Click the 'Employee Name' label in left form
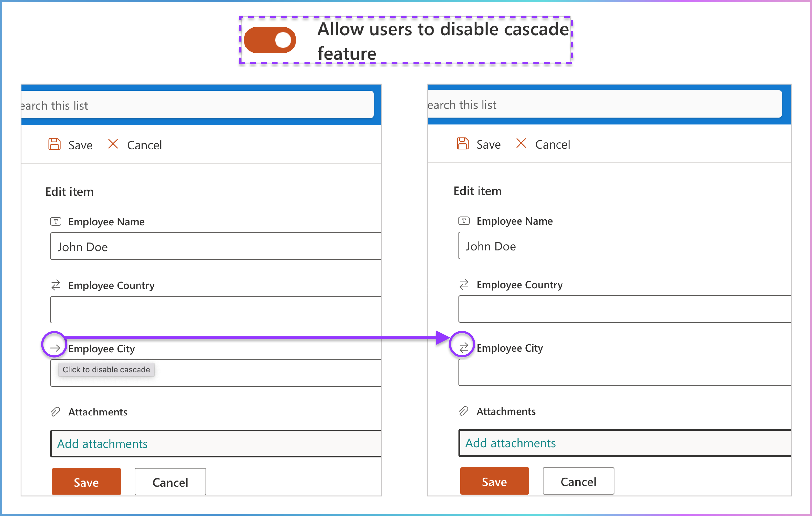The image size is (812, 516). [x=106, y=221]
